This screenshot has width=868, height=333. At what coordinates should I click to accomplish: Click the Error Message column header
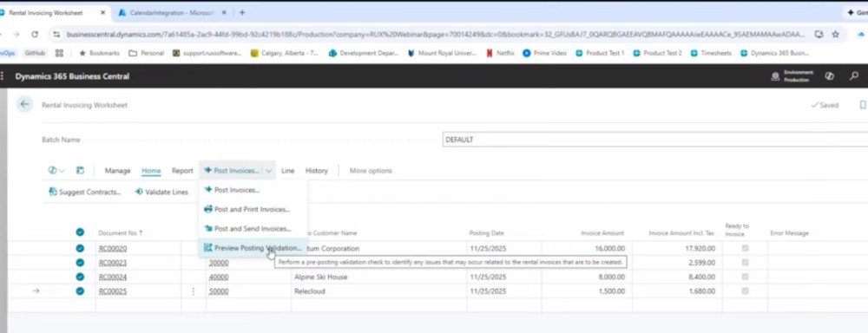tap(789, 233)
